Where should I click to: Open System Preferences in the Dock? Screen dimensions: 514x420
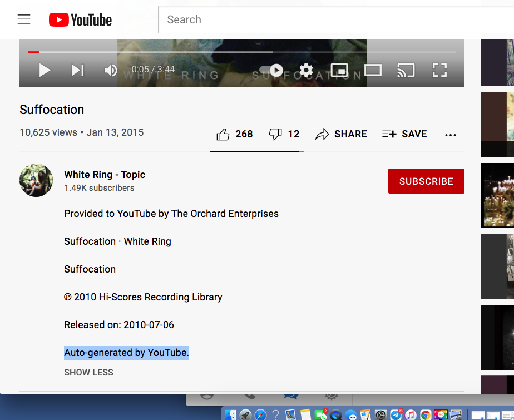(380, 415)
